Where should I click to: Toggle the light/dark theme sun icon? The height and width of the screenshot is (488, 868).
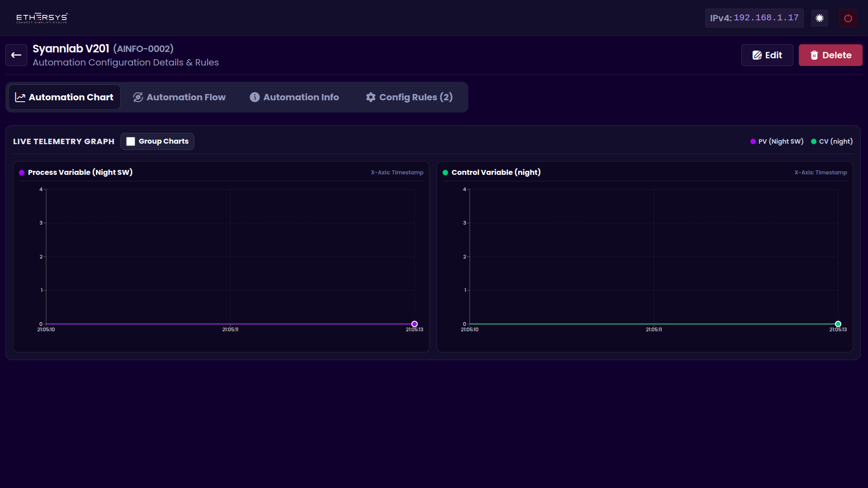[819, 18]
